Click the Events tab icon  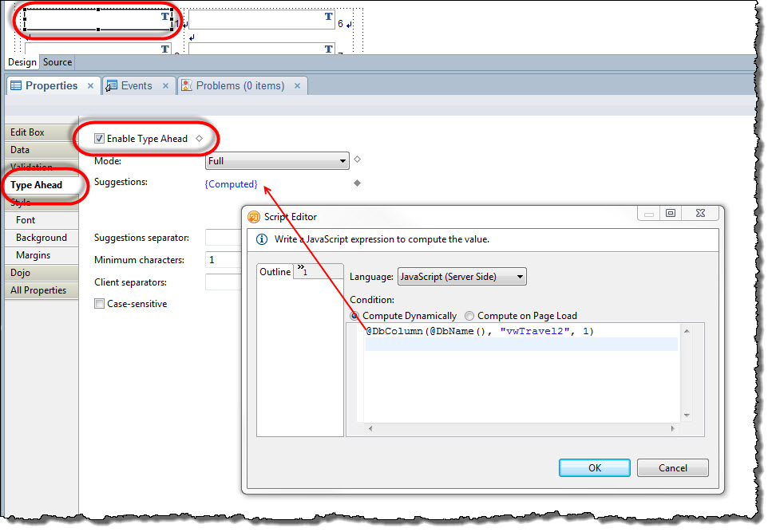111,85
